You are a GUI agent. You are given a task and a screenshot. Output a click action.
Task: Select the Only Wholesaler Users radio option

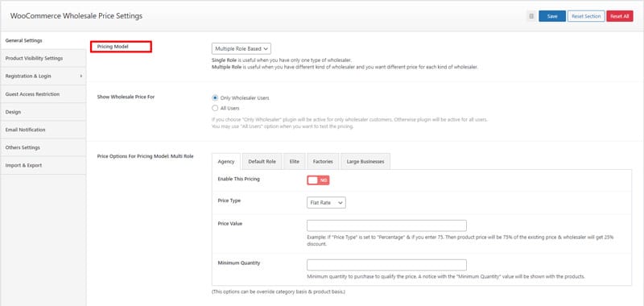pyautogui.click(x=215, y=97)
